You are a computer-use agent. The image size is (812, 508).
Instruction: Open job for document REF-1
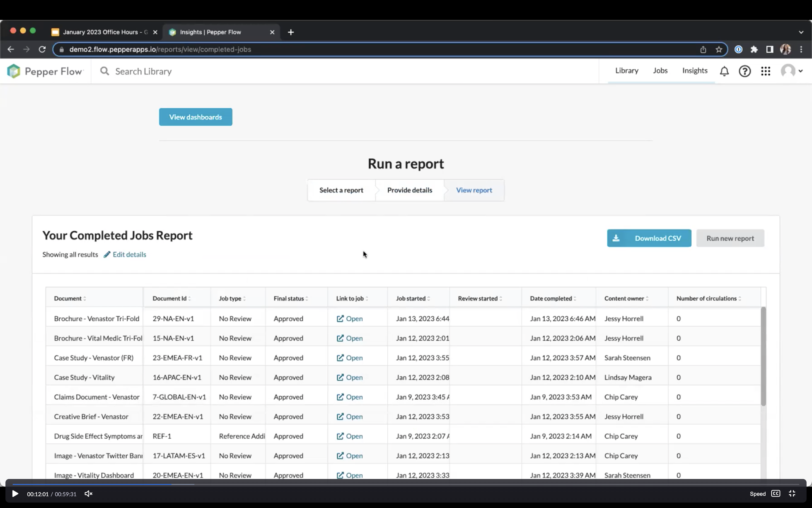[x=350, y=436]
